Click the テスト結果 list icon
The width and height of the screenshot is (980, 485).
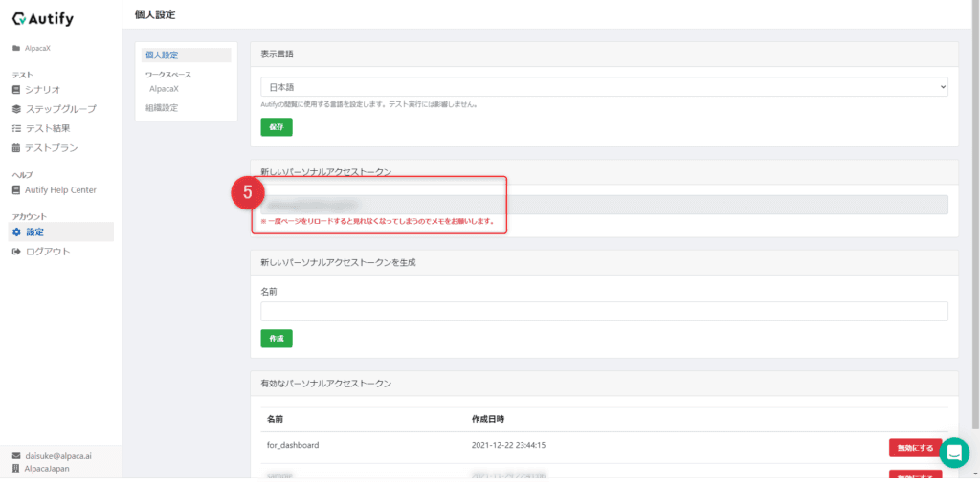pos(16,128)
